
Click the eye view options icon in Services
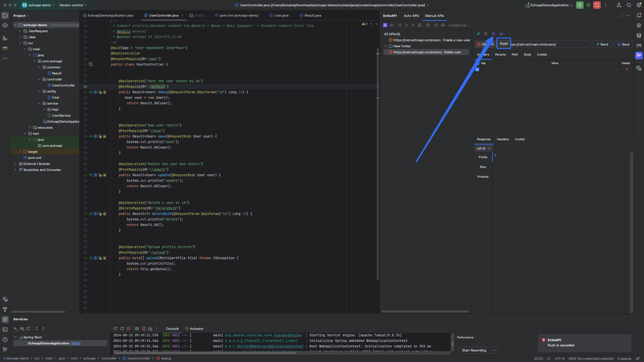22,329
